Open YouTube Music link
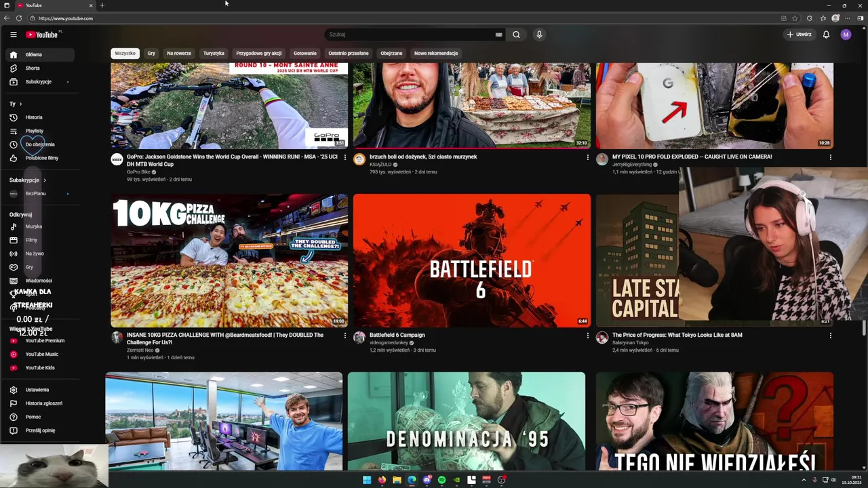868x488 pixels. pos(40,354)
